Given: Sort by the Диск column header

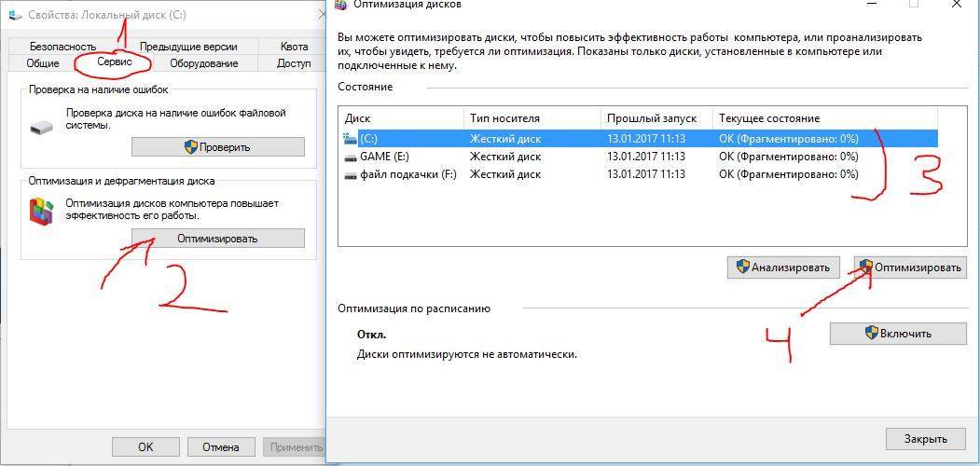Looking at the screenshot, I should [402, 118].
